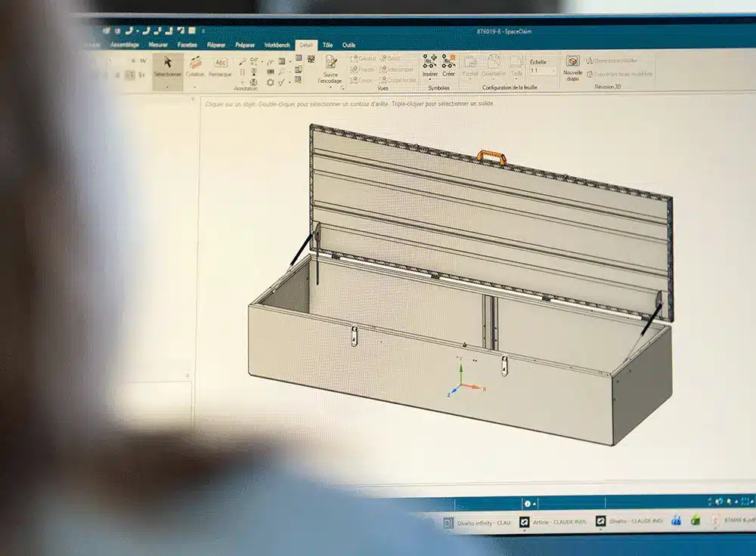
Task: Select the balloon/QR pattern icon
Action: pos(311,59)
